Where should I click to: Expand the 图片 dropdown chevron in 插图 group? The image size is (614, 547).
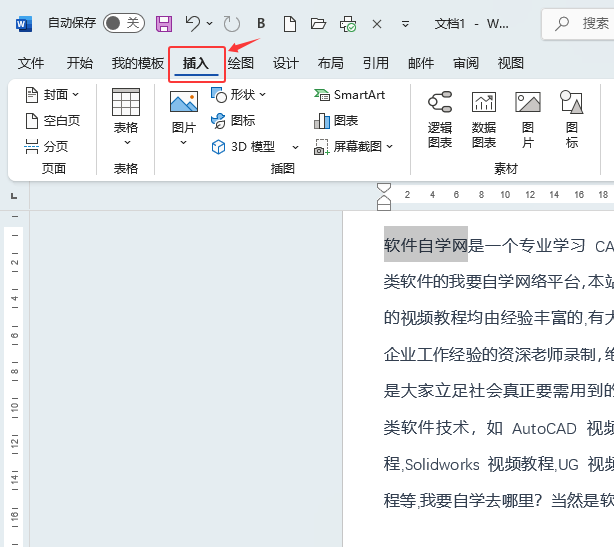point(183,143)
